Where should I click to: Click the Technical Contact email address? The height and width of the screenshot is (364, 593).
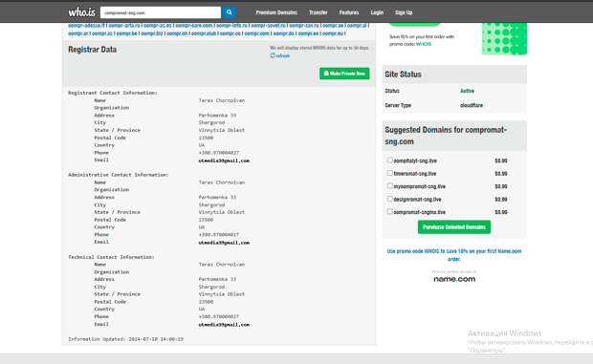pyautogui.click(x=224, y=325)
